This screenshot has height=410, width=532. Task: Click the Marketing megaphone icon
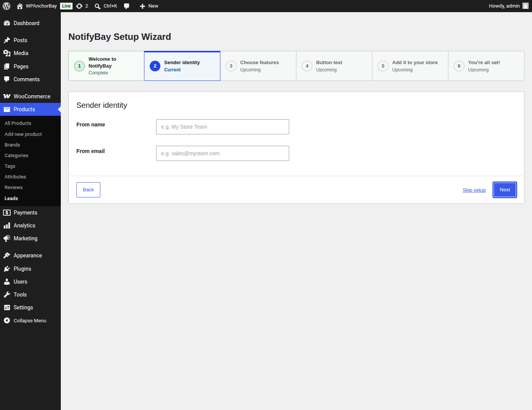[x=7, y=238]
